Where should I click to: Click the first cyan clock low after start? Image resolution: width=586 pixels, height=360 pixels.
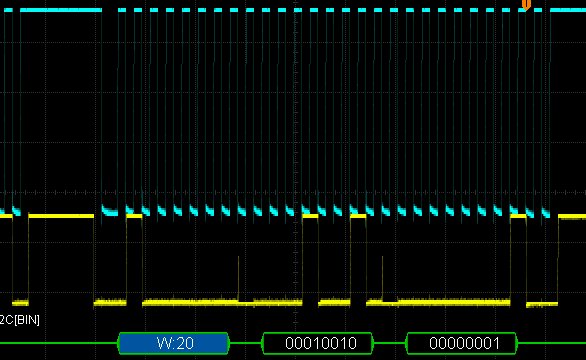(x=110, y=212)
